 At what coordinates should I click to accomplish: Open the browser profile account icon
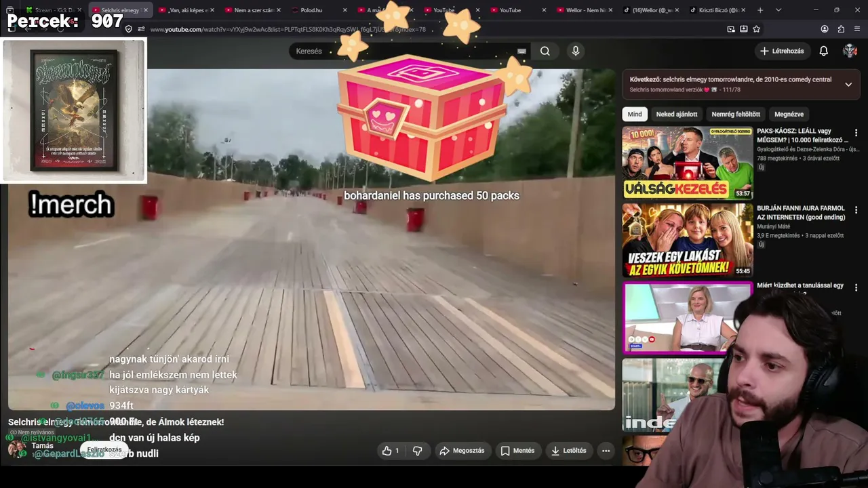[x=825, y=29]
